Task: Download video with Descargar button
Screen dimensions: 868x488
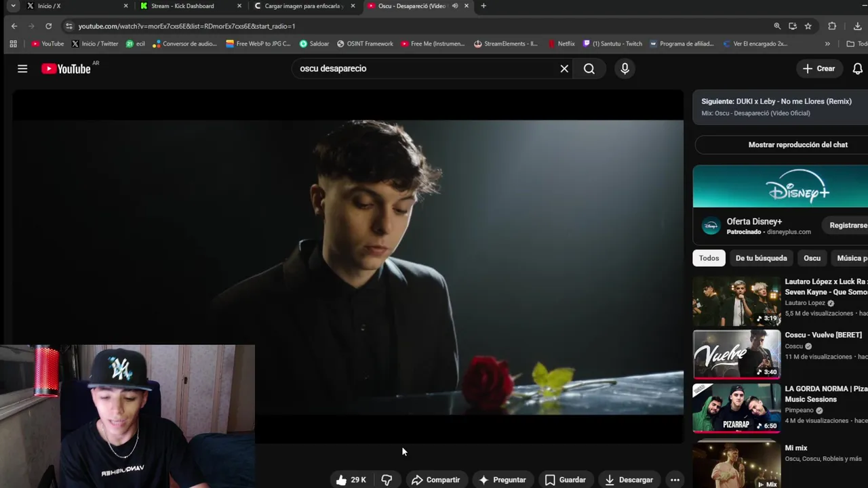Action: click(x=629, y=479)
